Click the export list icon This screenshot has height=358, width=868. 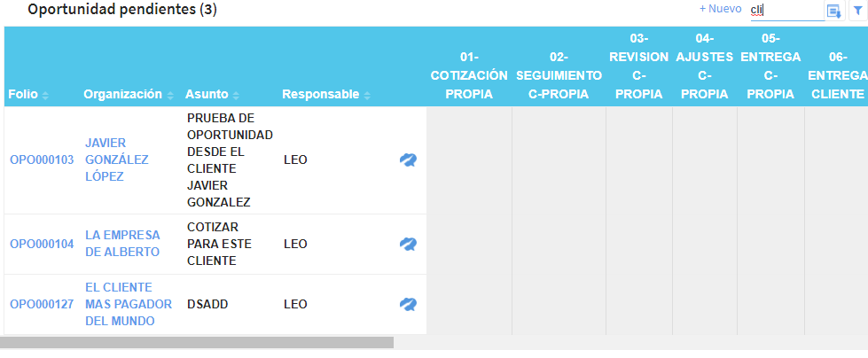(x=834, y=11)
